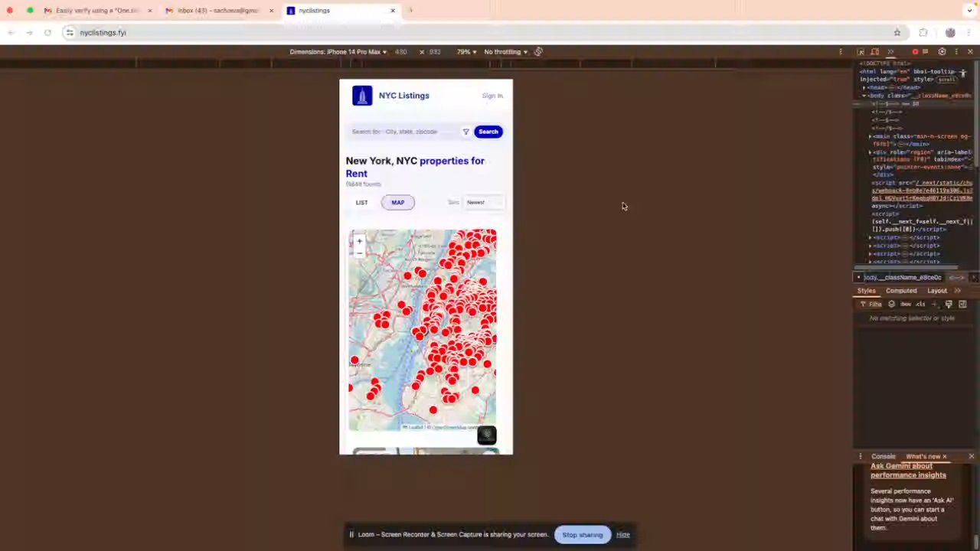View site information icon in address bar

[70, 33]
